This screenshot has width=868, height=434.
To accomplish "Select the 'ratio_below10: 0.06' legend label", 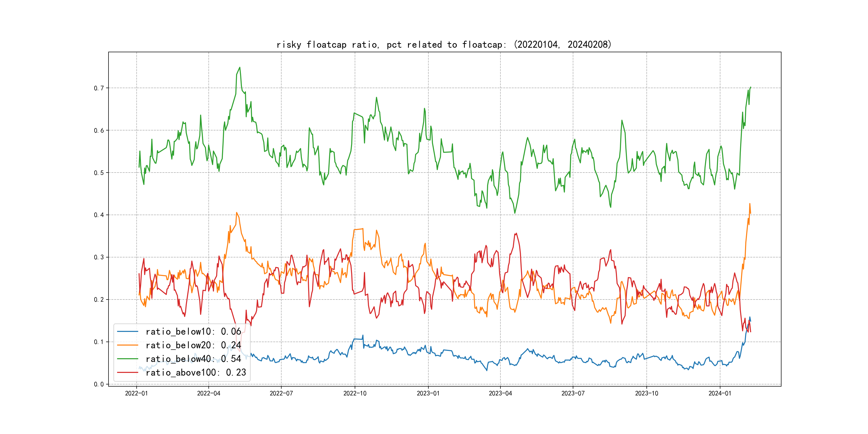I will click(193, 332).
